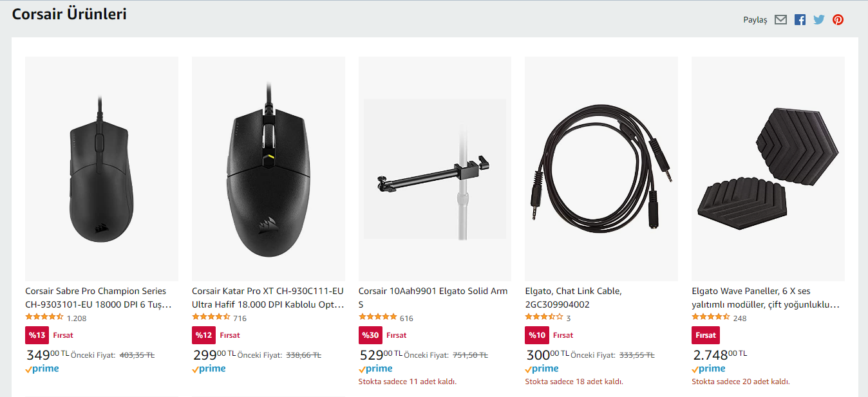
Task: Click Elgato Solid Arm product image
Action: click(435, 169)
